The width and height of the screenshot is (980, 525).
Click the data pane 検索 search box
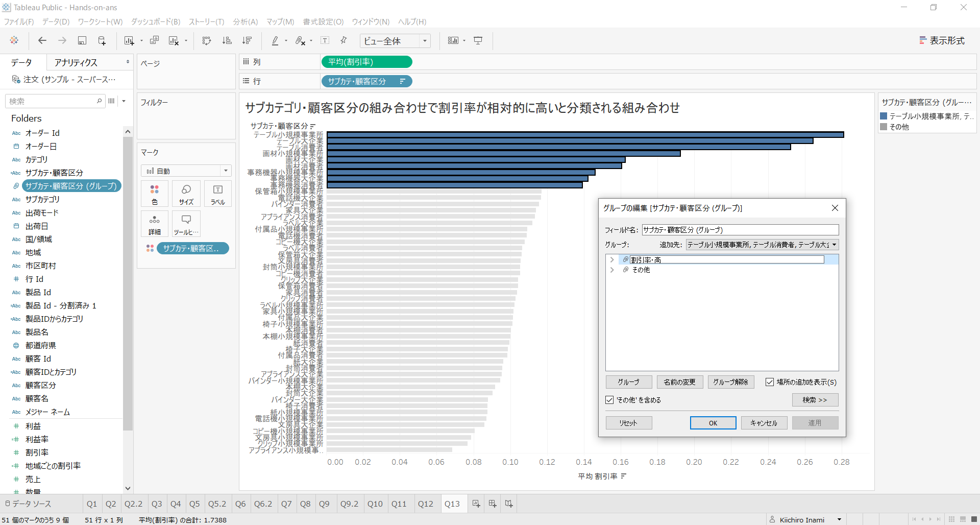(55, 101)
